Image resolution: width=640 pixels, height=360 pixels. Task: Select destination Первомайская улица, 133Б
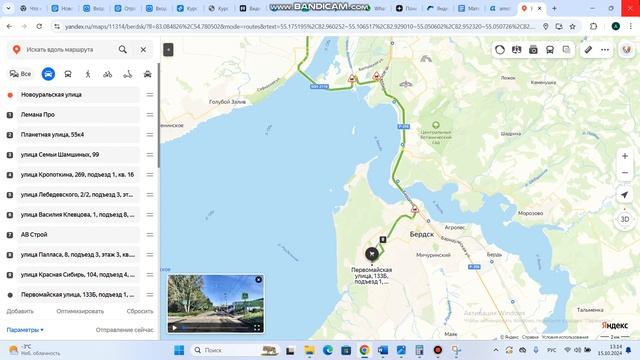coord(78,295)
